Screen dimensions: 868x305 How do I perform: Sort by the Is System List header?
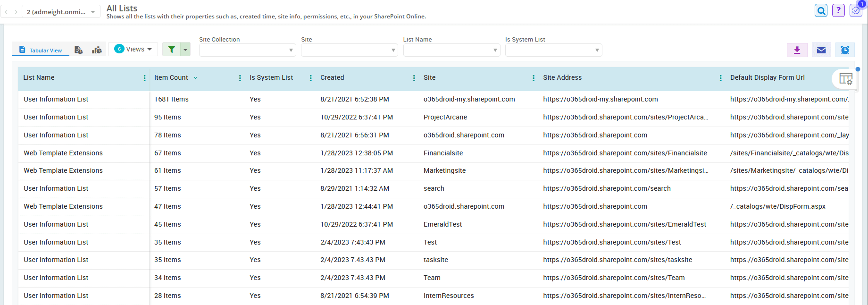(271, 77)
